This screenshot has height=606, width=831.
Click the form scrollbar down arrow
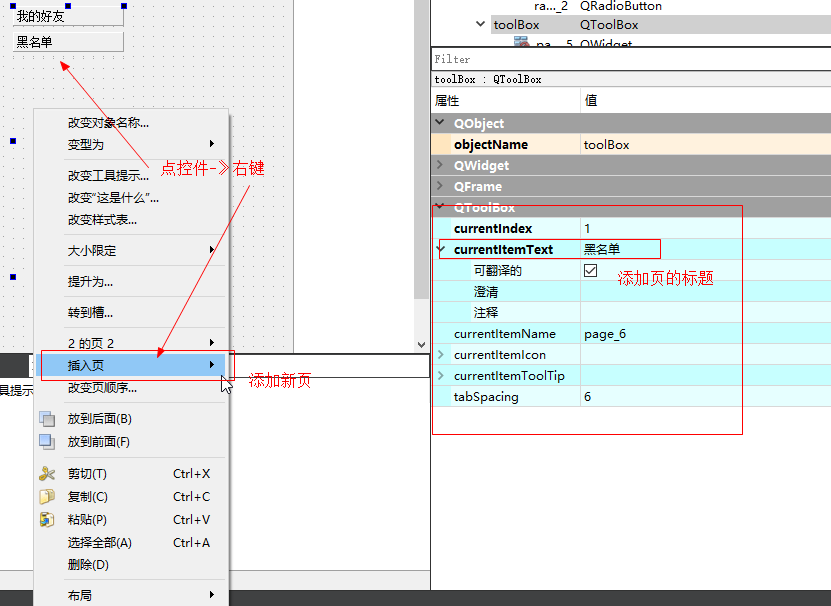pos(421,345)
